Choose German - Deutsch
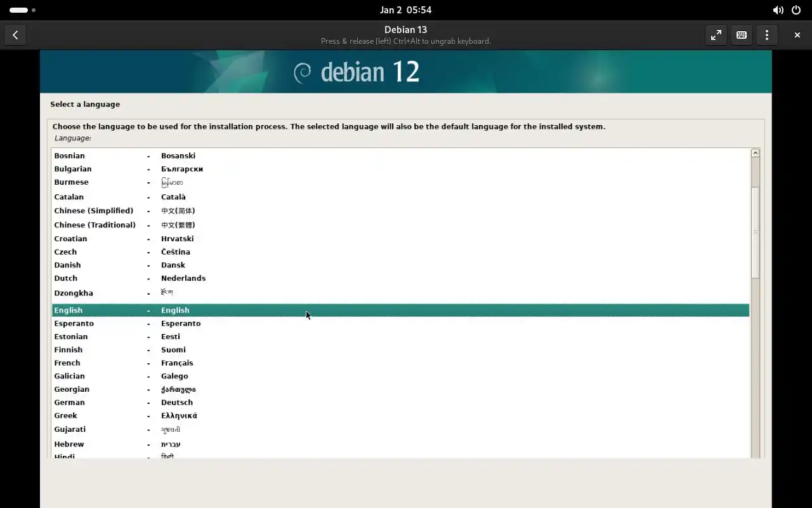812x508 pixels. tap(400, 403)
